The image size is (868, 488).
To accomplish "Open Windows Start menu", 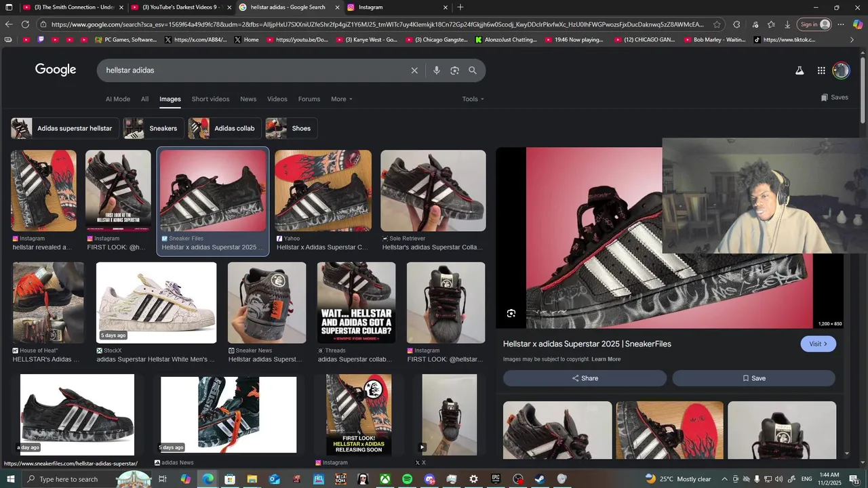I will (x=9, y=479).
